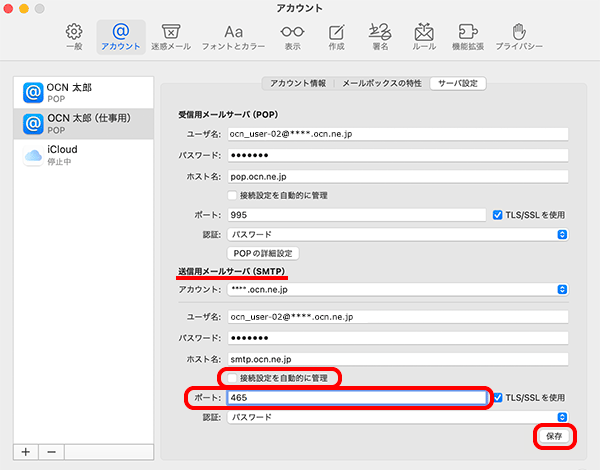Toggle POP 接続設定を自動的に管理 checkbox

pyautogui.click(x=232, y=196)
